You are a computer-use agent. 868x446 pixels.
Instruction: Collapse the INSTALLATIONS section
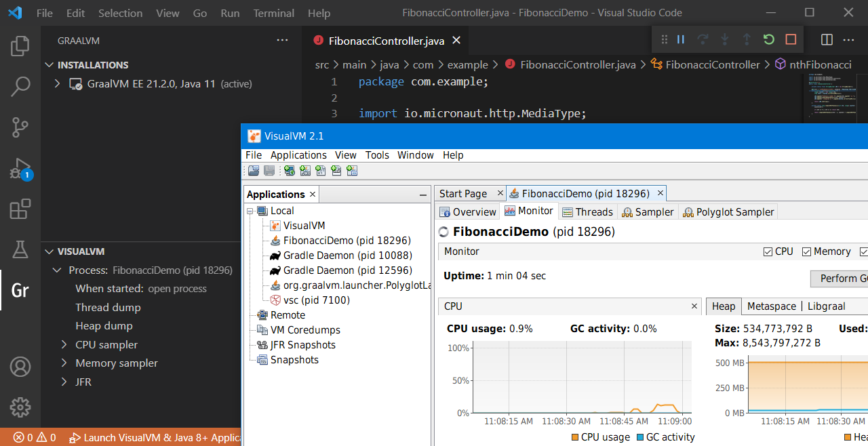tap(49, 65)
